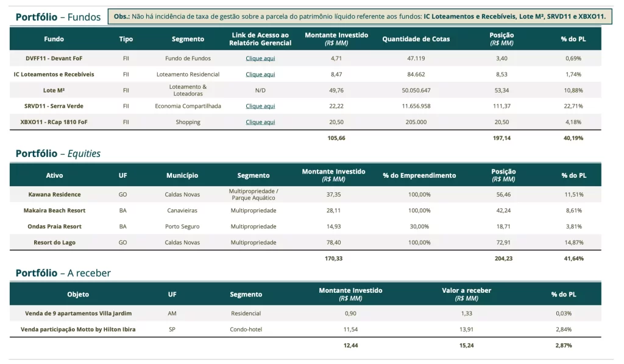
Task: Click Fundos total '40,19%'
Action: pyautogui.click(x=573, y=138)
